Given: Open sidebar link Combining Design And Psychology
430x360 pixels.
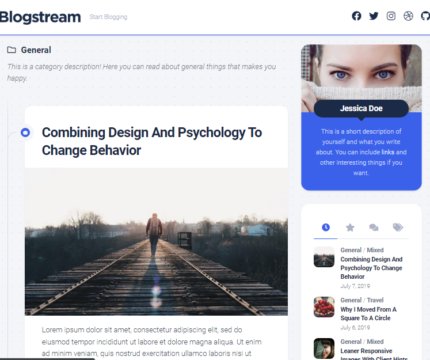Looking at the screenshot, I should (371, 268).
